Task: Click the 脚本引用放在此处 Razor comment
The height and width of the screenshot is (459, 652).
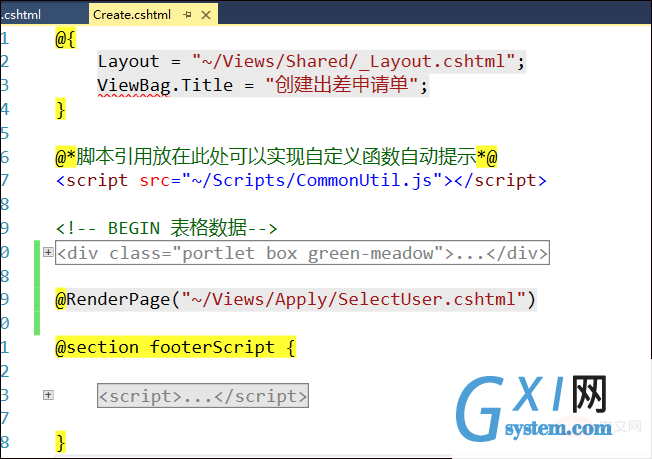Action: pos(276,157)
